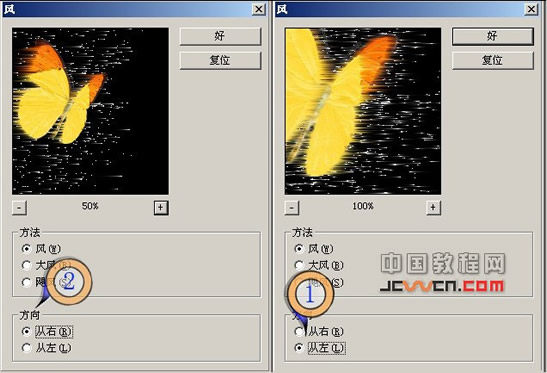Select 从右 direction radio in right dialog
Screen dimensions: 547x373
(x=299, y=331)
